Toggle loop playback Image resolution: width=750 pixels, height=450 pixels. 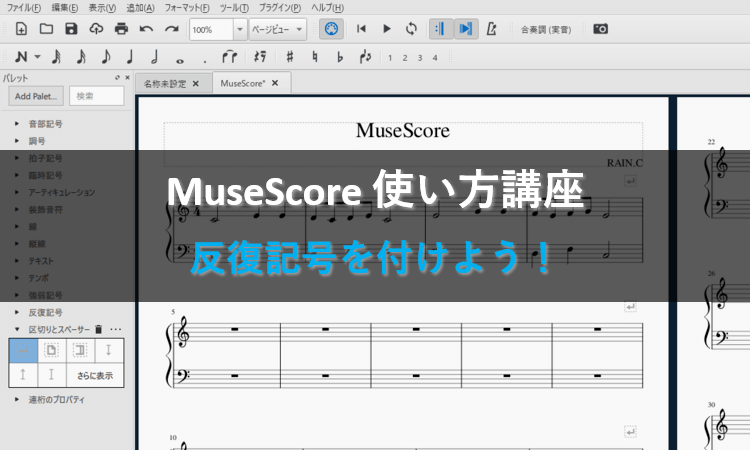click(411, 29)
